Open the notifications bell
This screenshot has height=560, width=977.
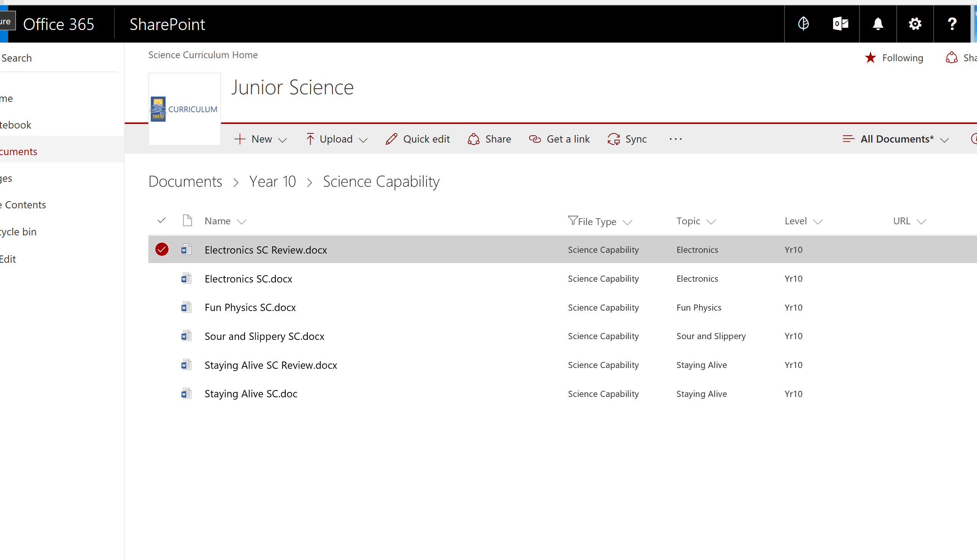click(x=878, y=24)
